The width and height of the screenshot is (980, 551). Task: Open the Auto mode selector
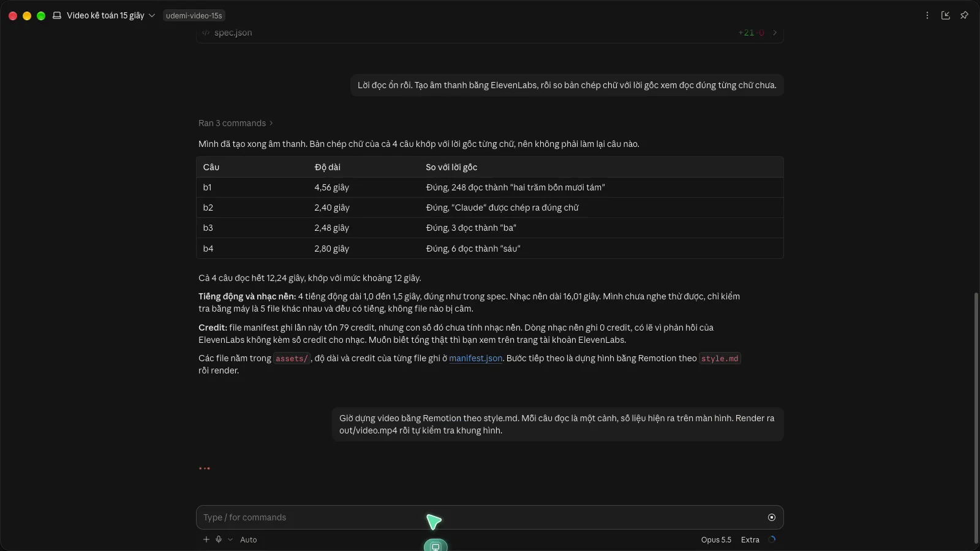249,539
